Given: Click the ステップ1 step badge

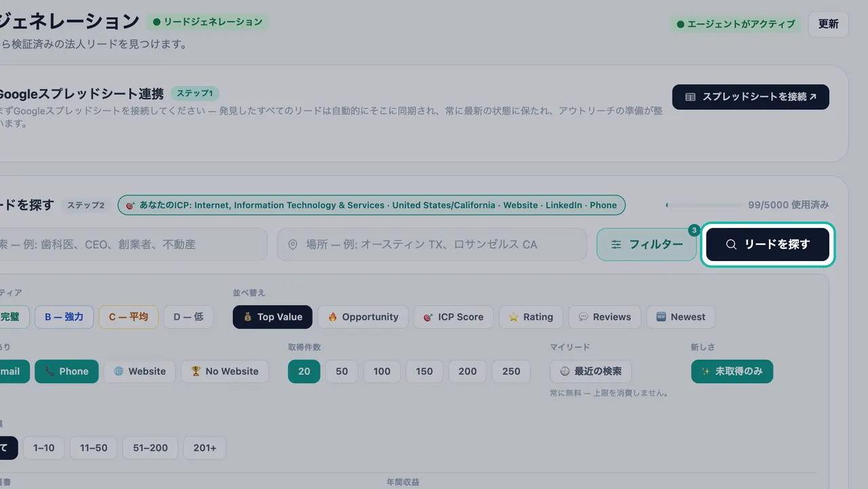Looking at the screenshot, I should click(x=195, y=94).
